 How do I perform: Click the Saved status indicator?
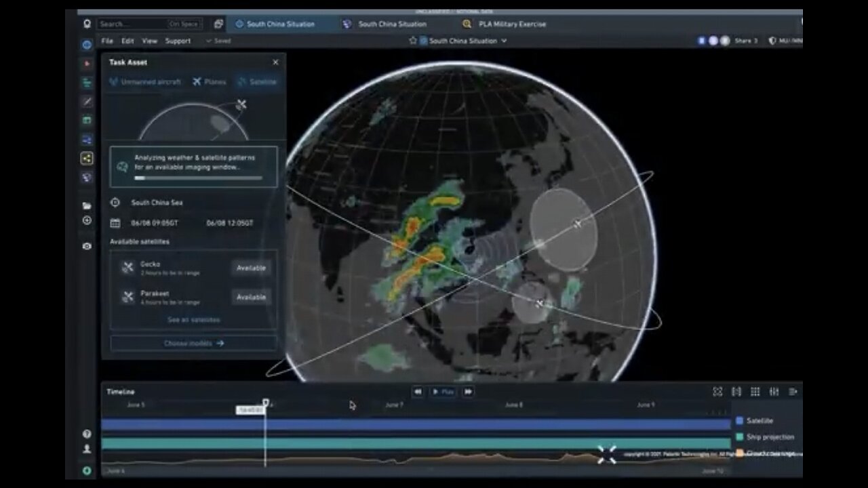pos(218,41)
